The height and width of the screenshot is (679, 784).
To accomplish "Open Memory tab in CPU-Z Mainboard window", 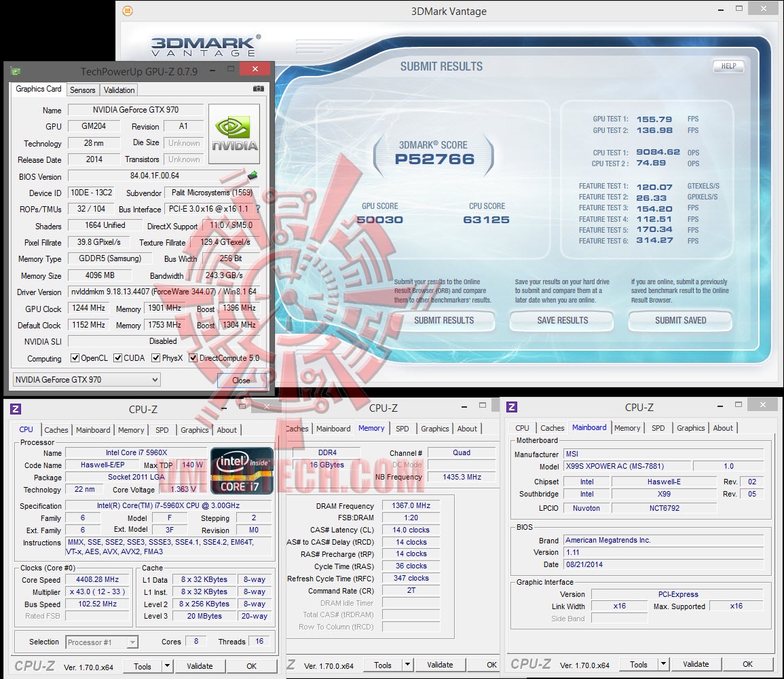I will tap(627, 428).
